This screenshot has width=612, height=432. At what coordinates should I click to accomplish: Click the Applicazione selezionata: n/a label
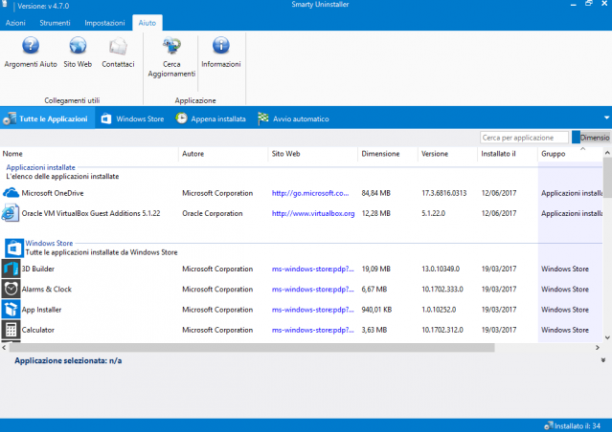68,361
